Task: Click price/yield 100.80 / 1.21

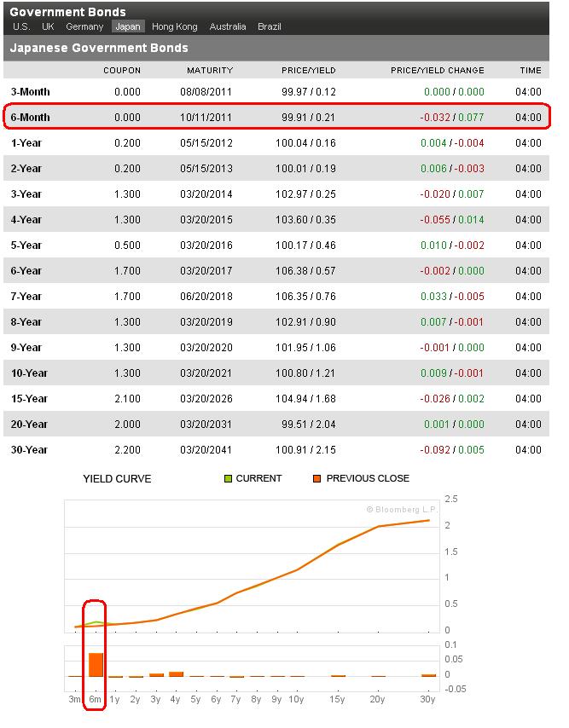Action: pos(305,373)
